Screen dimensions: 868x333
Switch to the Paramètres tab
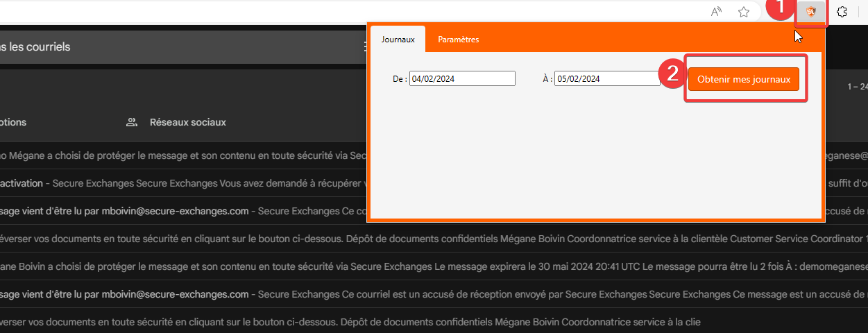(458, 40)
